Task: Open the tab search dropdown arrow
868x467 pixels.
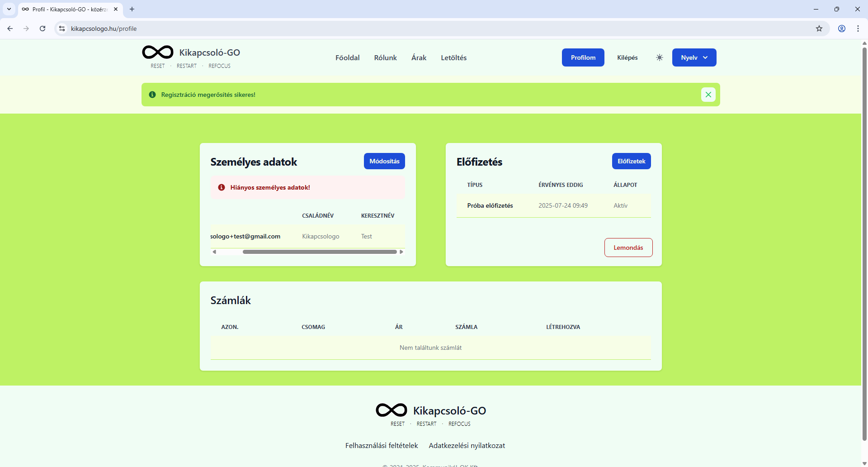Action: pyautogui.click(x=9, y=9)
